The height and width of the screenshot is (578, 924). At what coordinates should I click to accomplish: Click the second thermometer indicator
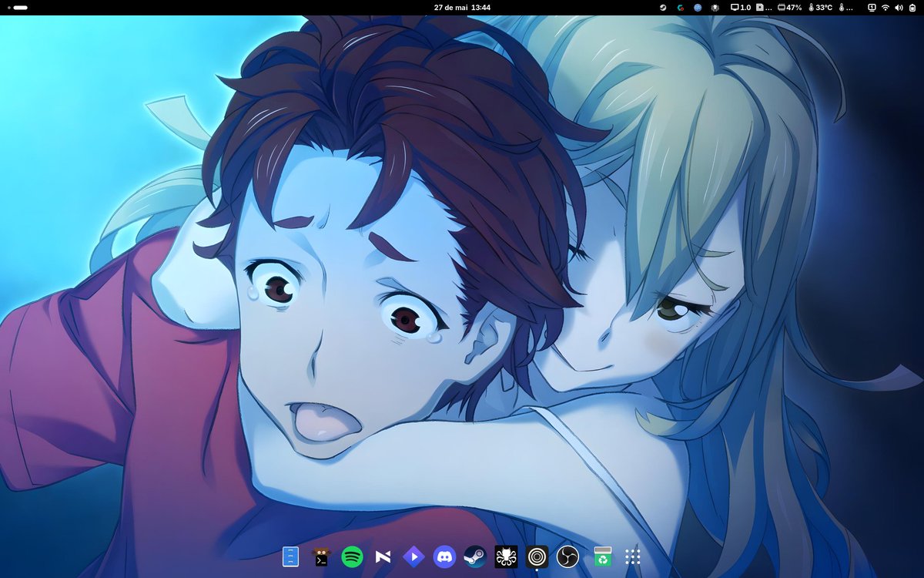(845, 8)
